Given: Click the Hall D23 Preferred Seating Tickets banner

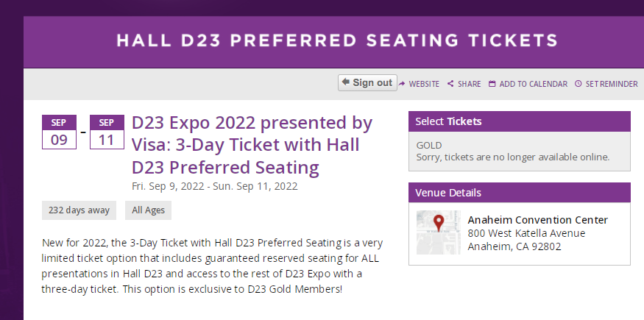Looking at the screenshot, I should (x=336, y=40).
